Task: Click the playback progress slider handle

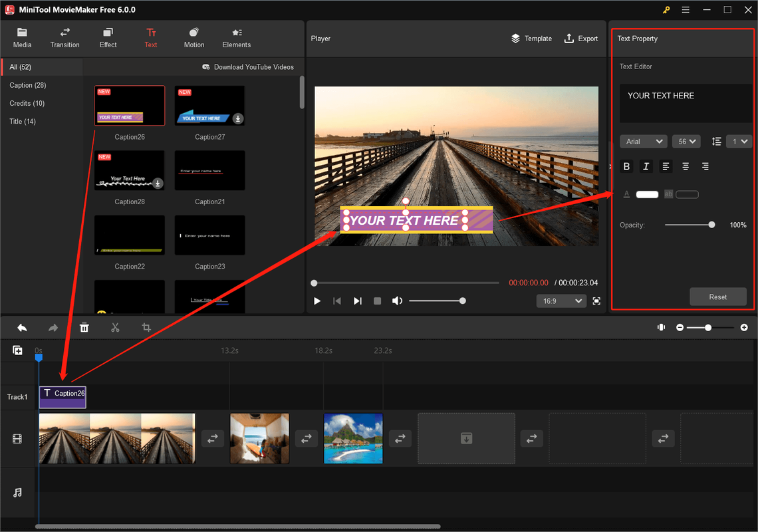Action: [x=315, y=283]
